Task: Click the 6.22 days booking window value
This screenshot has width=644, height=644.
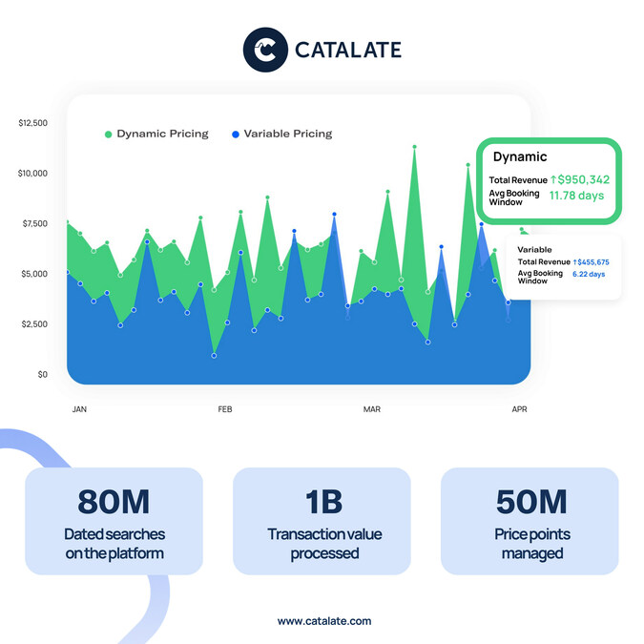Action: [x=589, y=274]
